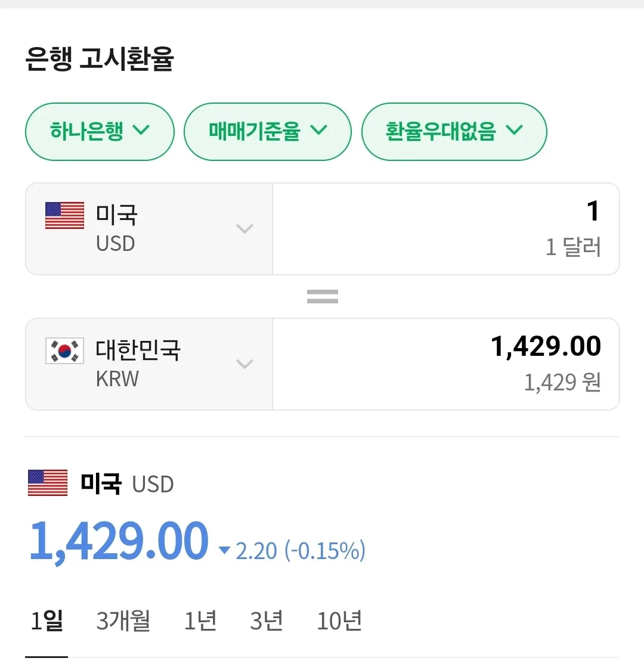Click the KRW amount field showing 1,429.00
The height and width of the screenshot is (661, 644).
(445, 364)
